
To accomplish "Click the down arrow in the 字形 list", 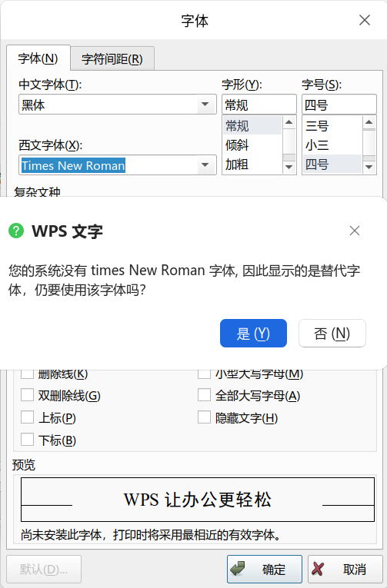I will 289,168.
